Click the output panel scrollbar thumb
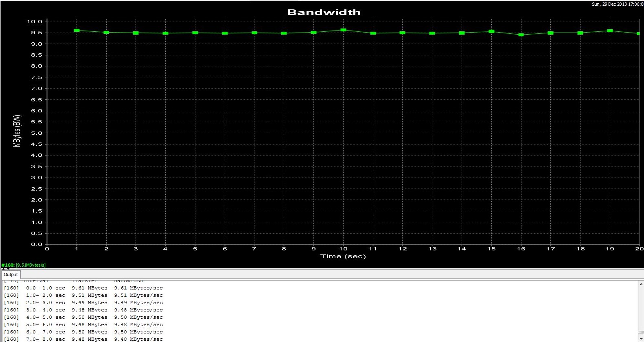The height and width of the screenshot is (342, 644). coord(641,332)
